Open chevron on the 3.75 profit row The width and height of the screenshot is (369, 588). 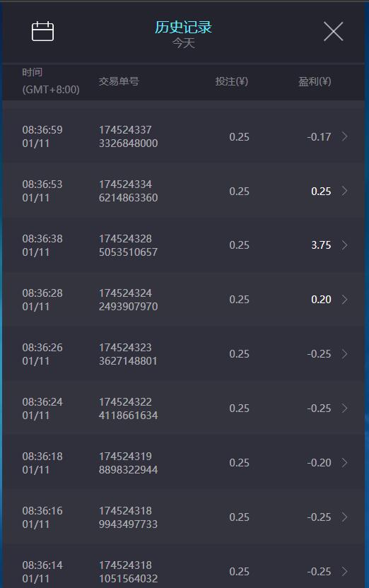[x=344, y=245]
